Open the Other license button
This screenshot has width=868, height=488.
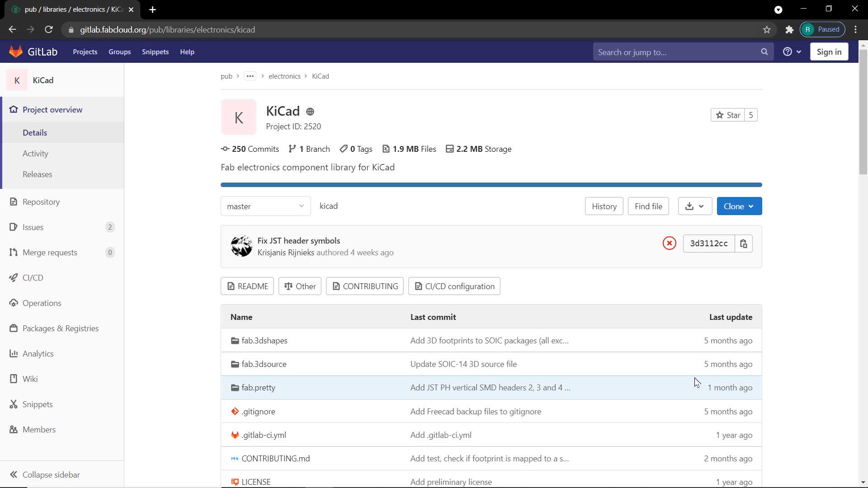coord(300,286)
